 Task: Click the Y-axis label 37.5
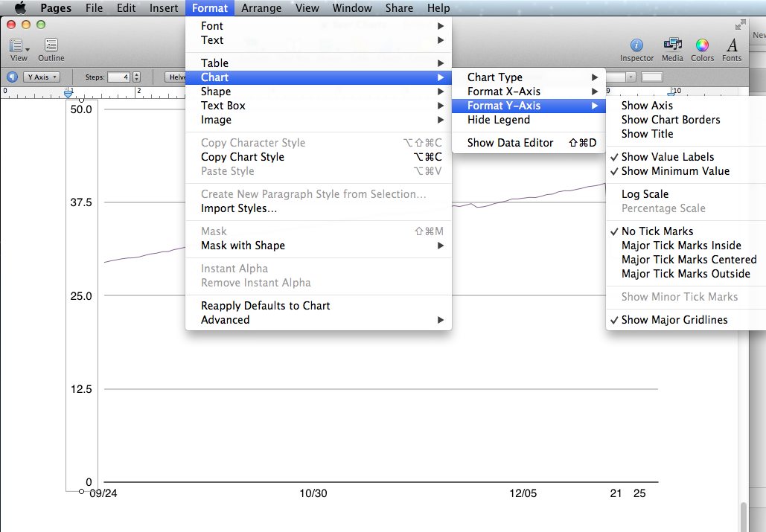point(81,202)
